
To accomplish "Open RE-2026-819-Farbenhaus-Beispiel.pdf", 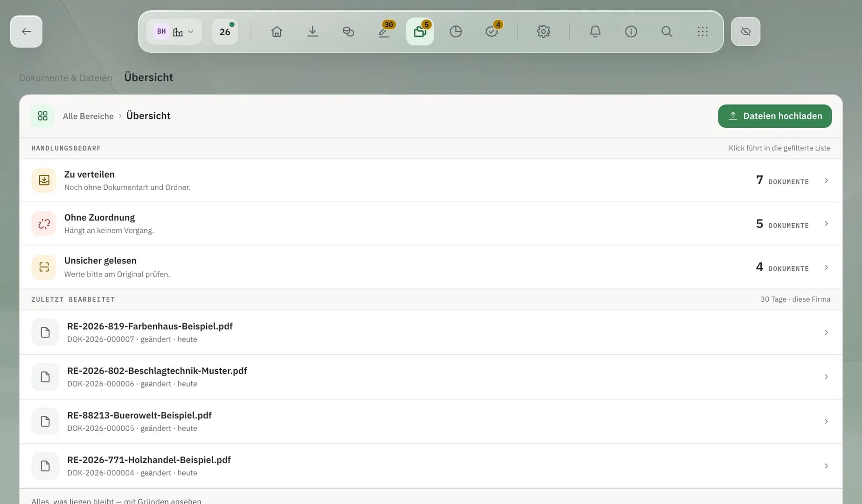I will [431, 332].
